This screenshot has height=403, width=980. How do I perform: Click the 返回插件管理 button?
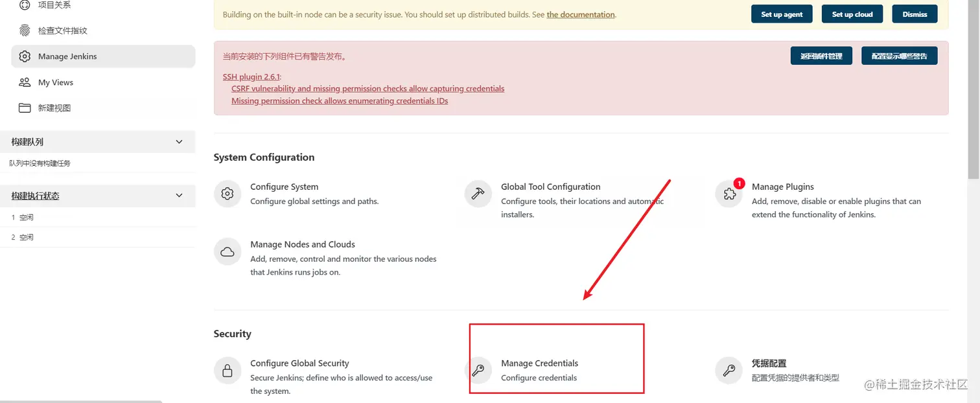[x=821, y=56]
